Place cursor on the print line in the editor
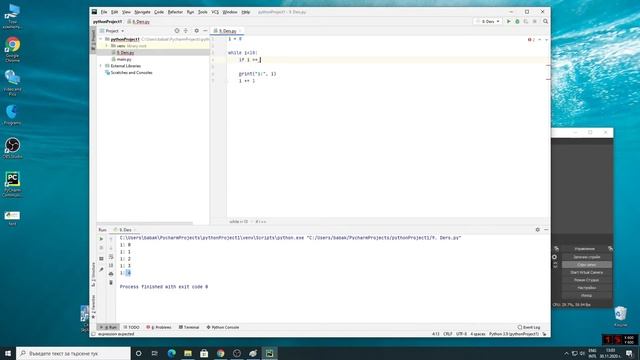 click(x=258, y=74)
